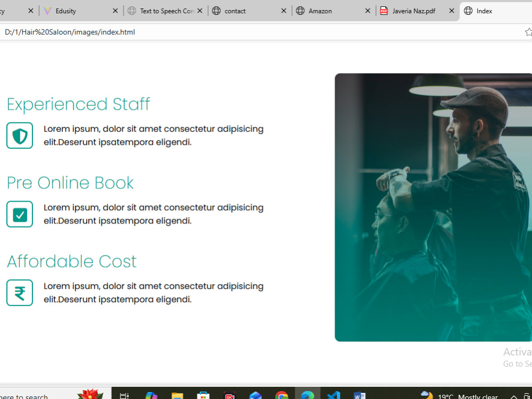The height and width of the screenshot is (399, 532).
Task: Click the Edusity tab favicon
Action: pos(47,11)
